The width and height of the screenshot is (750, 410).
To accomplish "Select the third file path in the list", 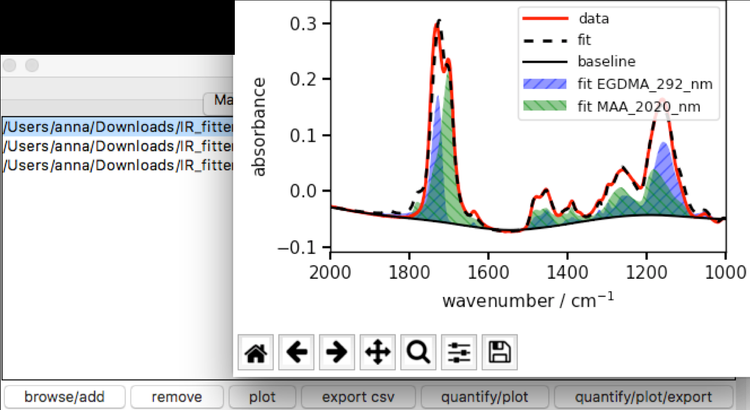I will point(118,165).
